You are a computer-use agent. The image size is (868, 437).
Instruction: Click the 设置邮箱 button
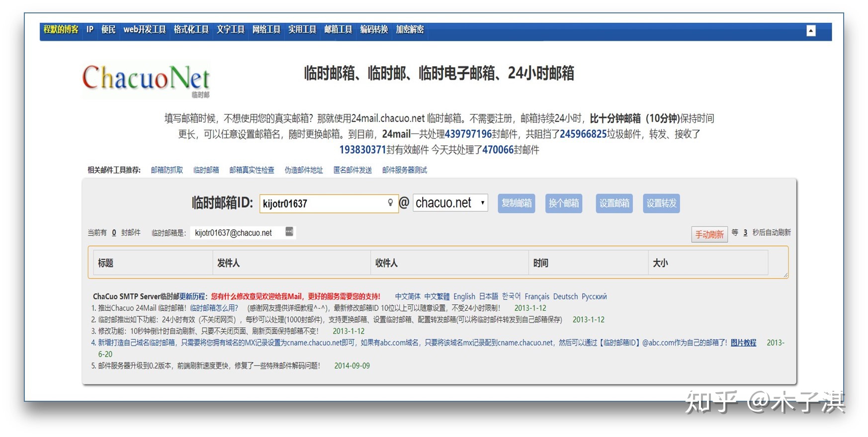tap(614, 203)
